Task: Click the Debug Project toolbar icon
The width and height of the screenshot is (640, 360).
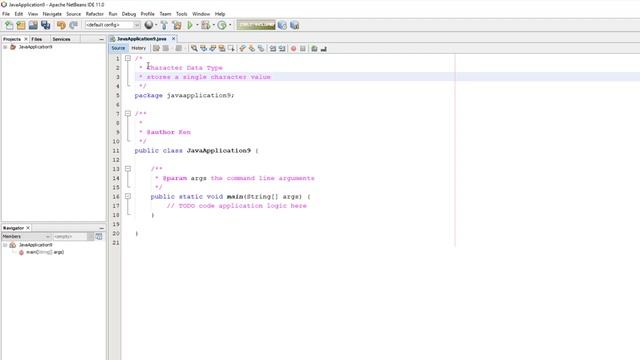Action: click(205, 25)
